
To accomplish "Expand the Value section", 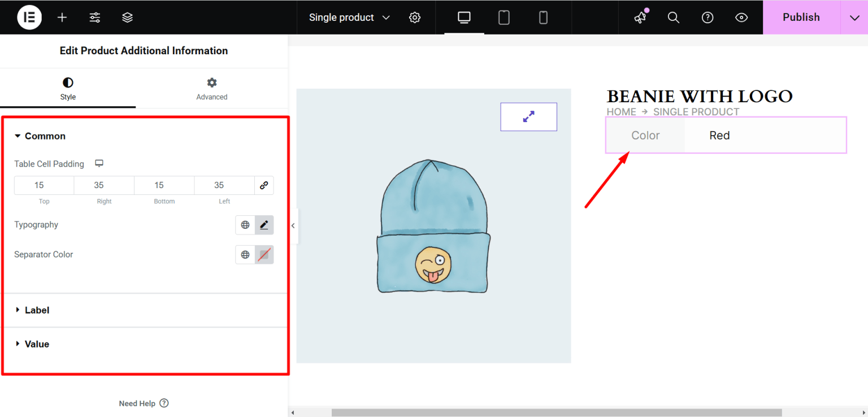I will [x=37, y=344].
